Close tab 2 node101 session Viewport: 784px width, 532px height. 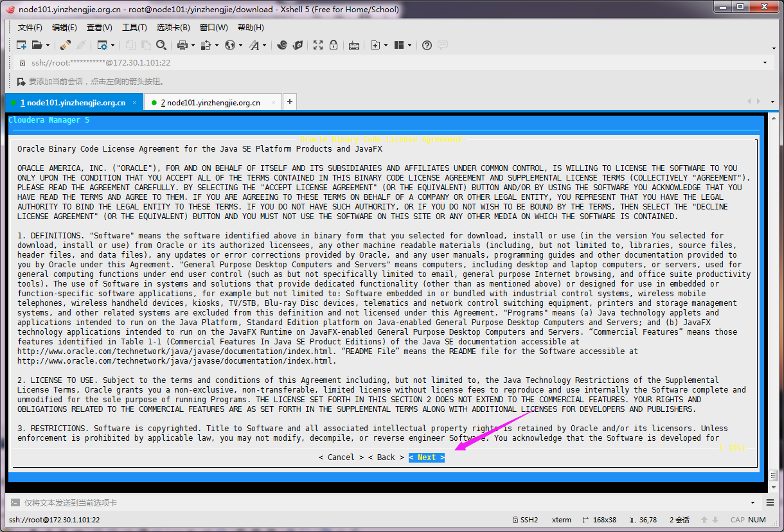click(x=273, y=102)
